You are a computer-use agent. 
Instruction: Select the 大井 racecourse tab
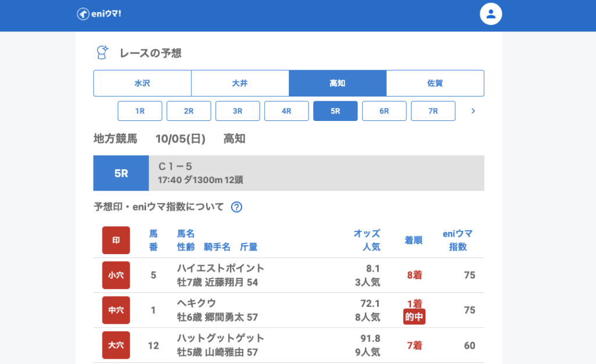(x=240, y=83)
